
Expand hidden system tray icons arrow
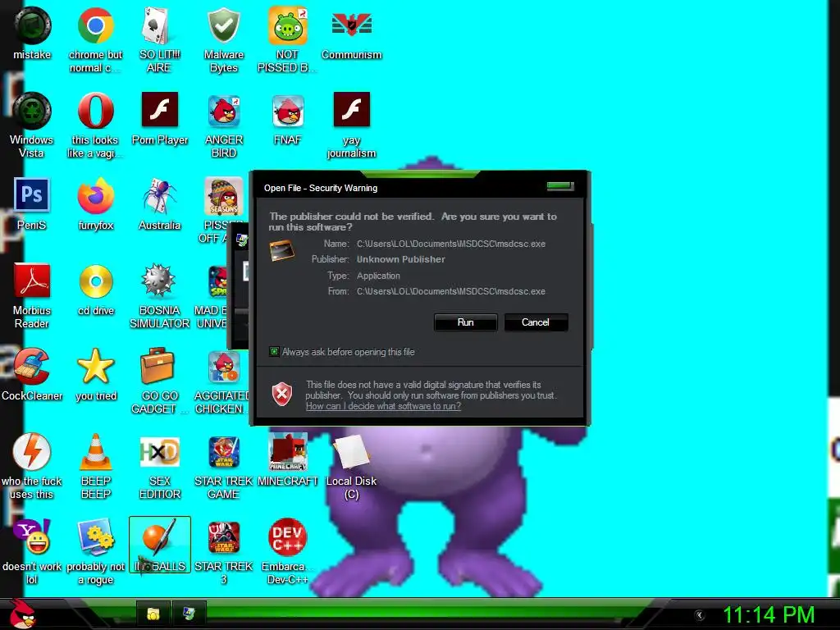click(x=699, y=615)
